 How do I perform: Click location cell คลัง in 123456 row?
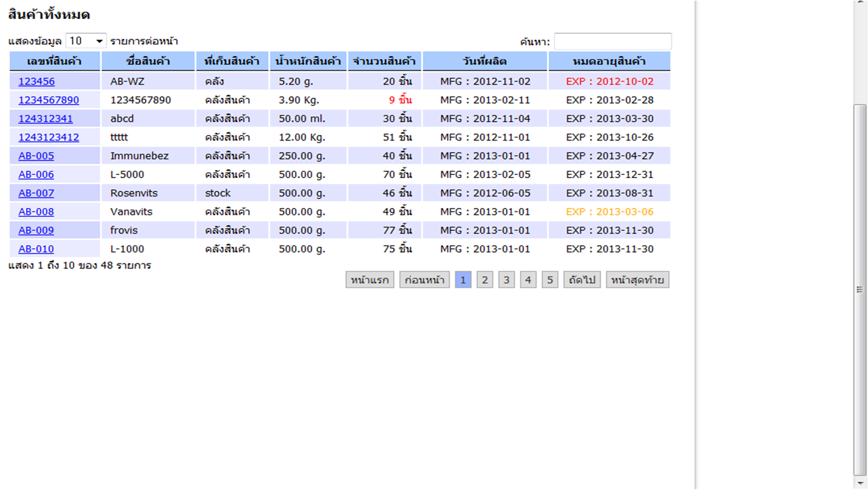(232, 81)
